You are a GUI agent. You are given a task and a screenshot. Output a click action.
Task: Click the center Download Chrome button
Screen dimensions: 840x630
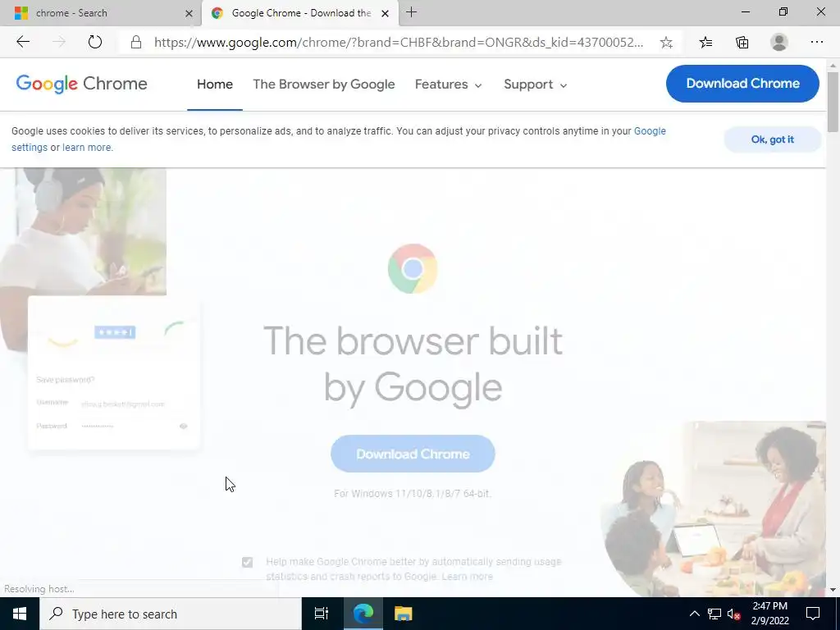pos(413,454)
